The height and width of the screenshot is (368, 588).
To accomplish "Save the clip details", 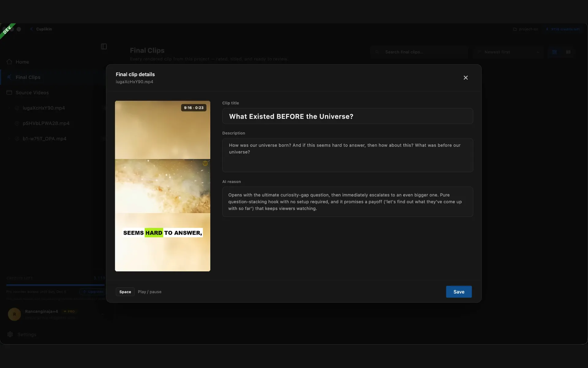I will click(459, 292).
